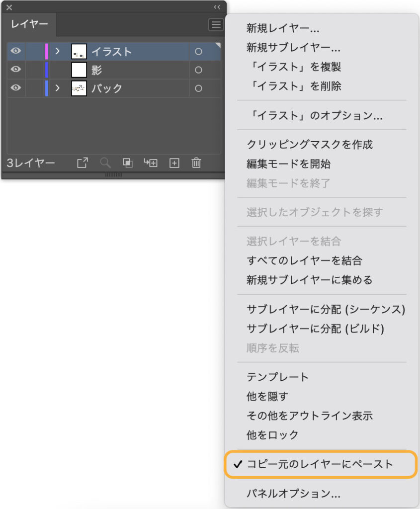Image resolution: width=420 pixels, height=509 pixels.
Task: Click the create new sublayer icon
Action: tap(151, 163)
